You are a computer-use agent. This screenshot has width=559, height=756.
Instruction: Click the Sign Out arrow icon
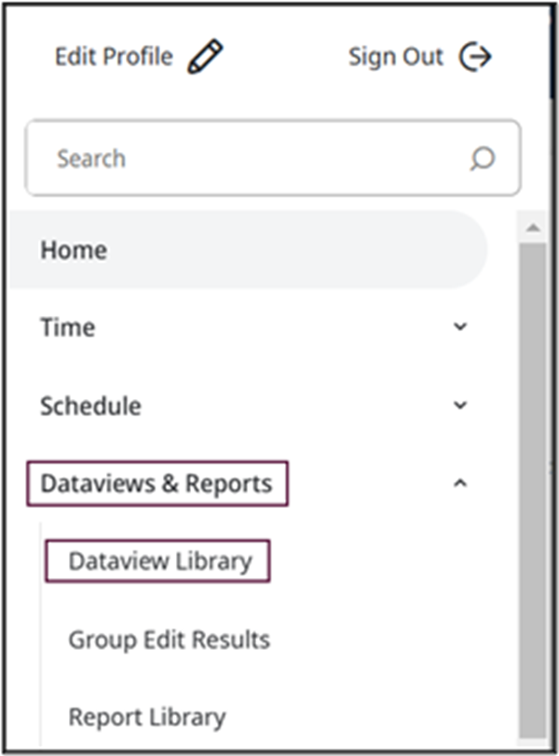475,57
